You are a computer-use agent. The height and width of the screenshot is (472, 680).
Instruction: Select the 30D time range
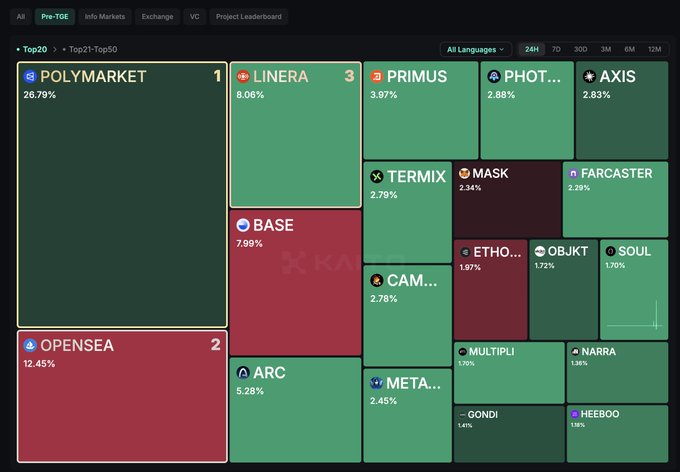[580, 49]
